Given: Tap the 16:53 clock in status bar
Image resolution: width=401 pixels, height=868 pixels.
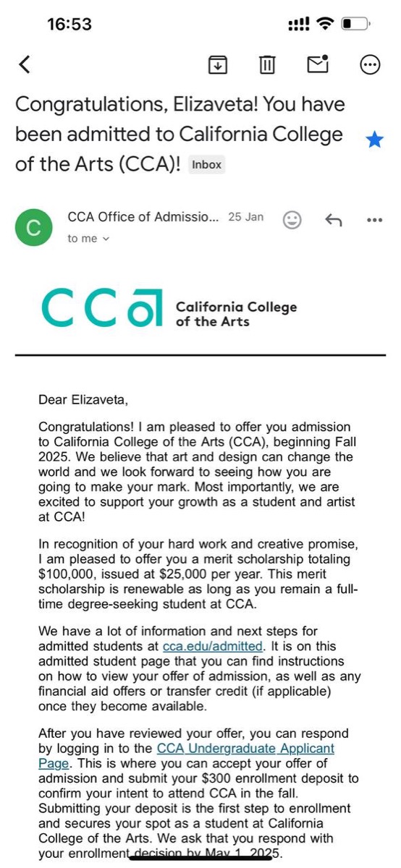Looking at the screenshot, I should pos(69,24).
